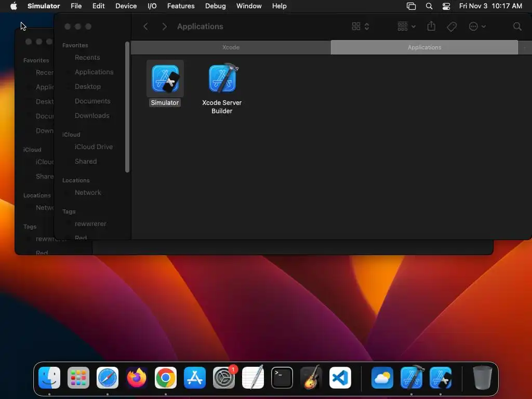Click the sidebar vertical scrollbar
Screen dimensions: 532x399
point(127,107)
